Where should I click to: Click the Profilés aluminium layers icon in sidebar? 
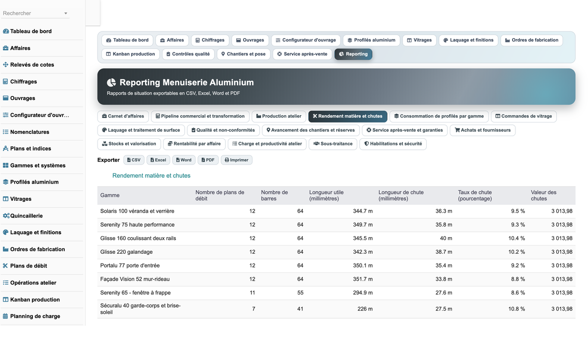point(6,182)
